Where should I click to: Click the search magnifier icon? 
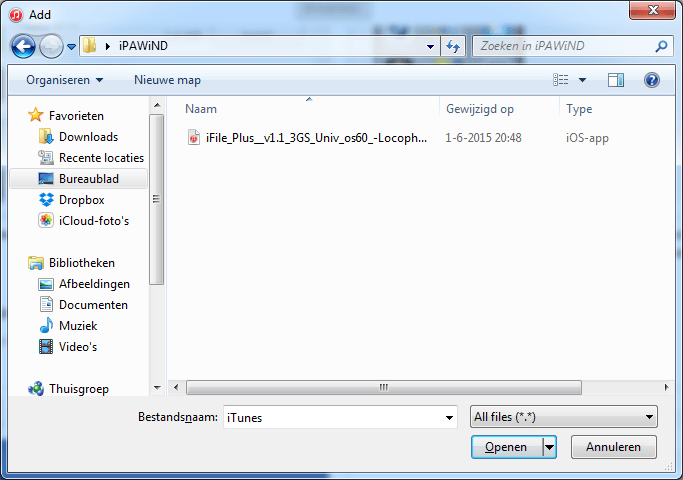click(661, 46)
